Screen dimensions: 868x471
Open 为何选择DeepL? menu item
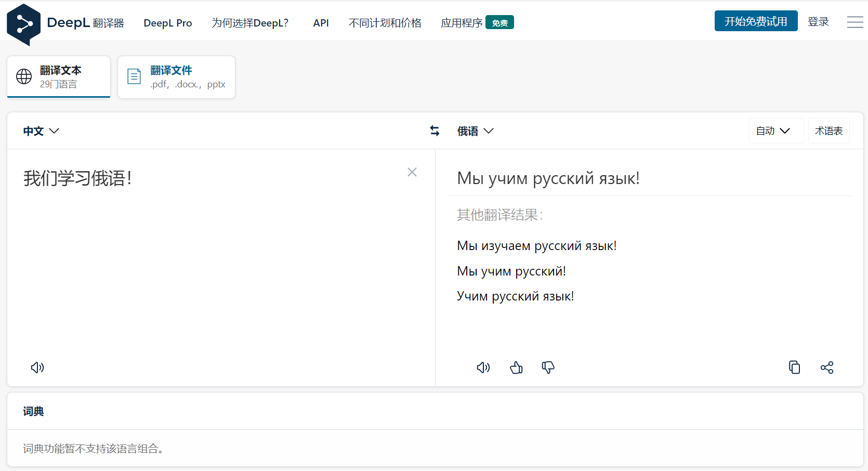coord(250,23)
